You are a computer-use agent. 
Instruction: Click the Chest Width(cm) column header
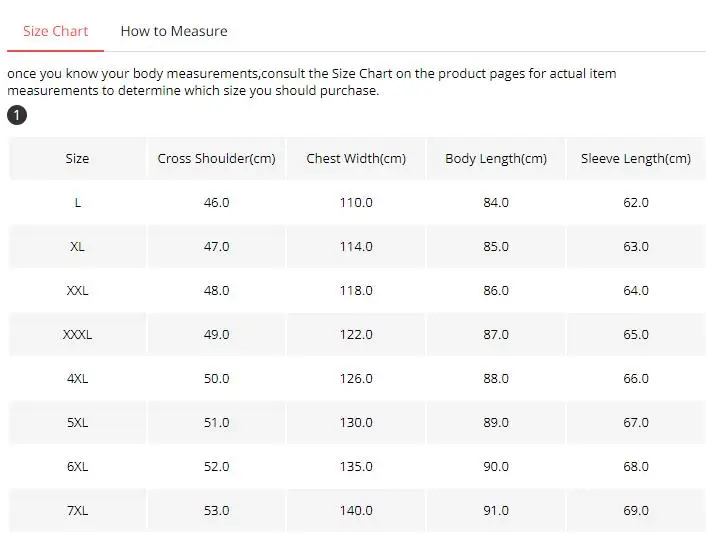(356, 158)
